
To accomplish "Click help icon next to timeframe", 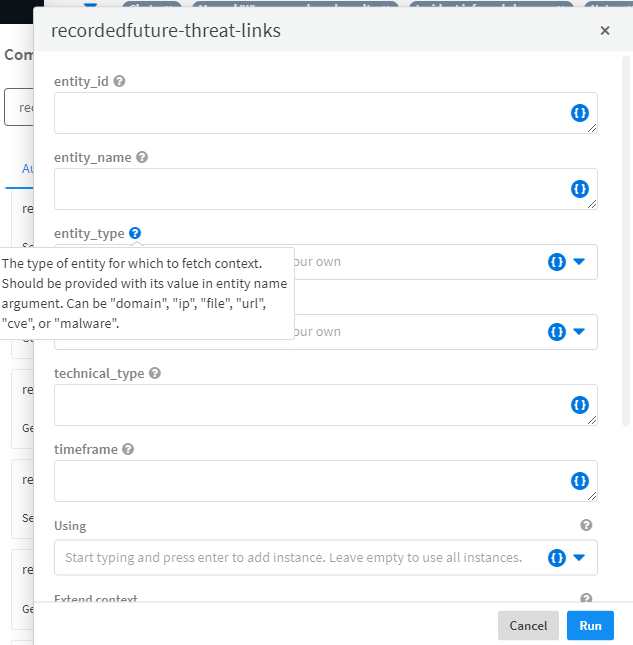I will (x=128, y=449).
